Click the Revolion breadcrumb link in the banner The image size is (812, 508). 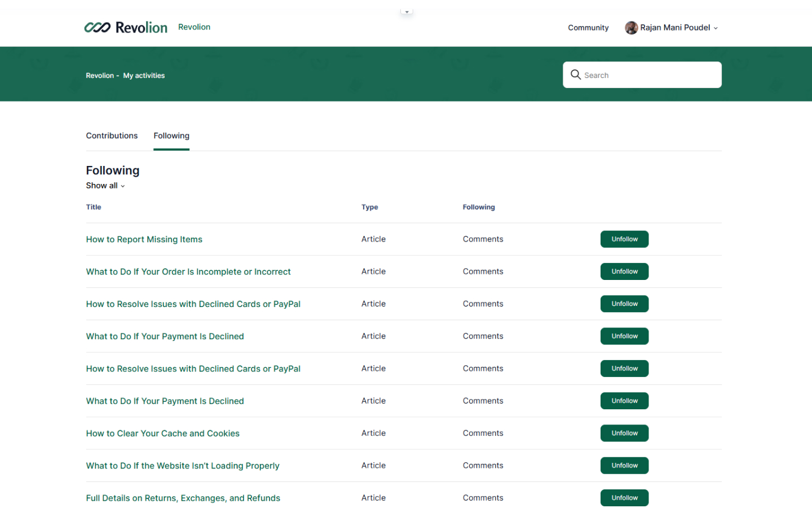[100, 76]
